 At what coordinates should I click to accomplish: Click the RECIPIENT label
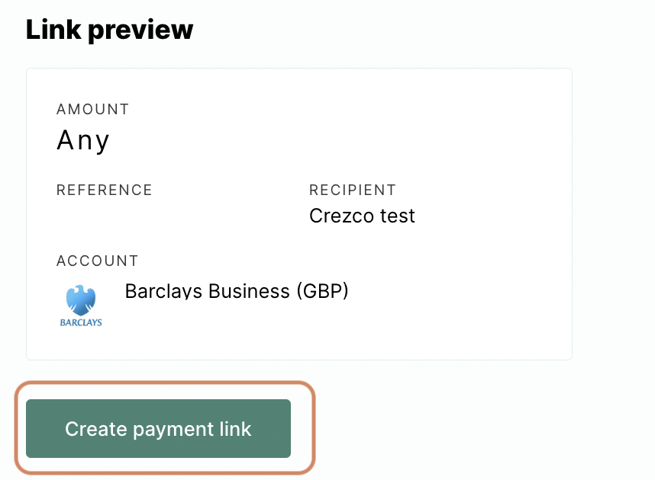[353, 190]
